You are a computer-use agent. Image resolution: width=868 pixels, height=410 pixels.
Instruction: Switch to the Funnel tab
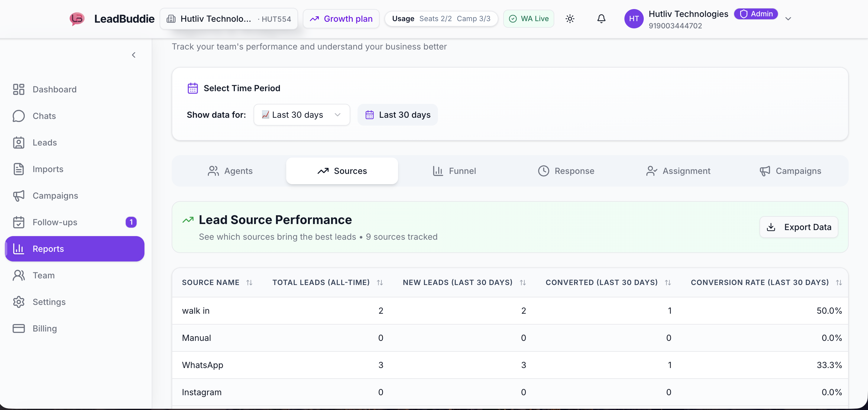coord(454,171)
